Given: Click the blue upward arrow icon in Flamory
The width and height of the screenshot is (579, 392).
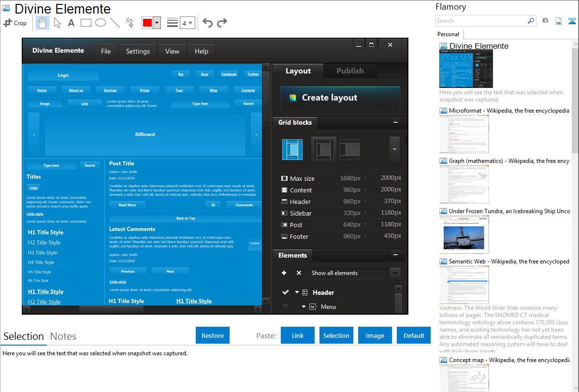Looking at the screenshot, I should pos(572,21).
